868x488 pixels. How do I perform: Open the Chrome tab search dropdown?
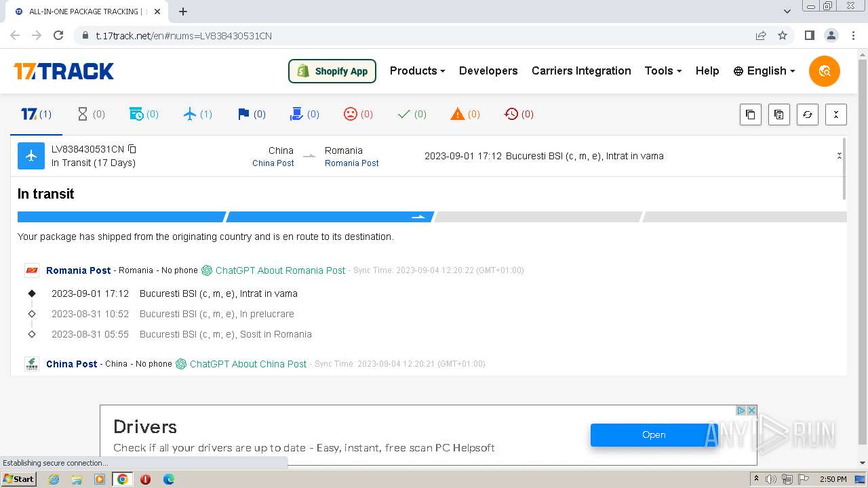787,12
